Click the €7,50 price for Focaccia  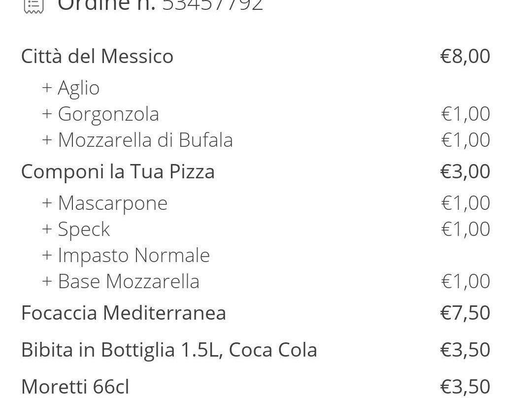tap(465, 313)
